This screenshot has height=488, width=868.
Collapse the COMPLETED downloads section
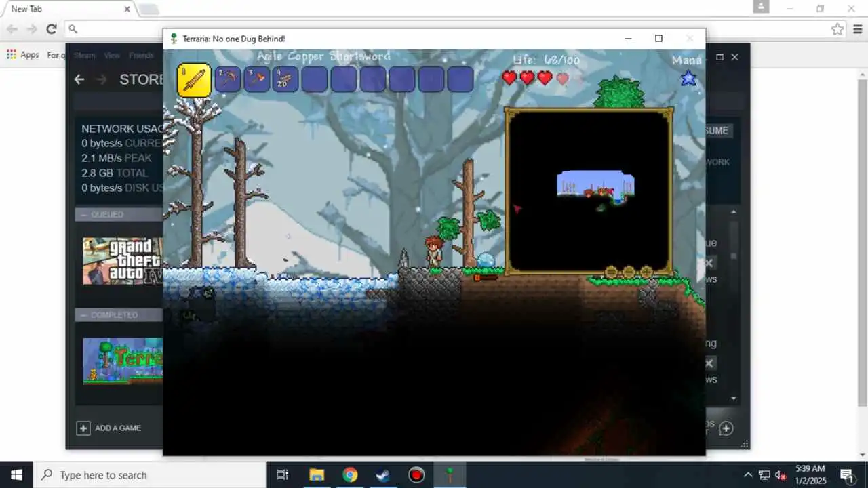pos(84,314)
